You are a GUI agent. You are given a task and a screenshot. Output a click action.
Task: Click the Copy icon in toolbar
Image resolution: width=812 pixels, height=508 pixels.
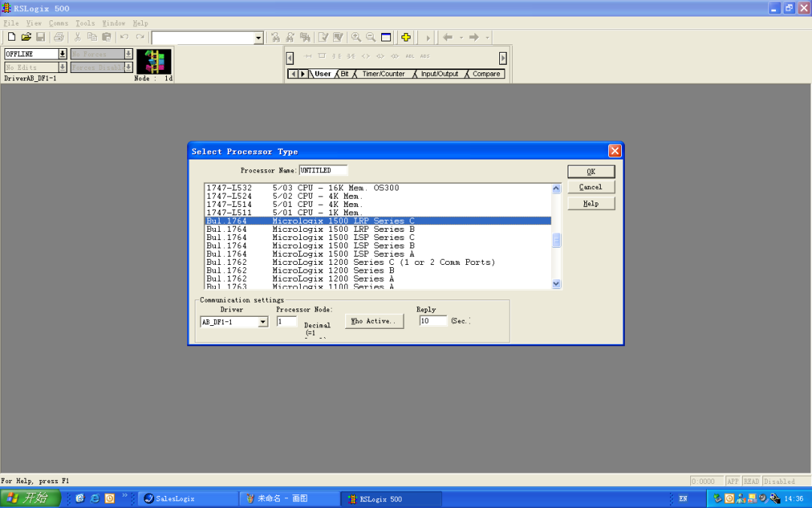[x=92, y=38]
